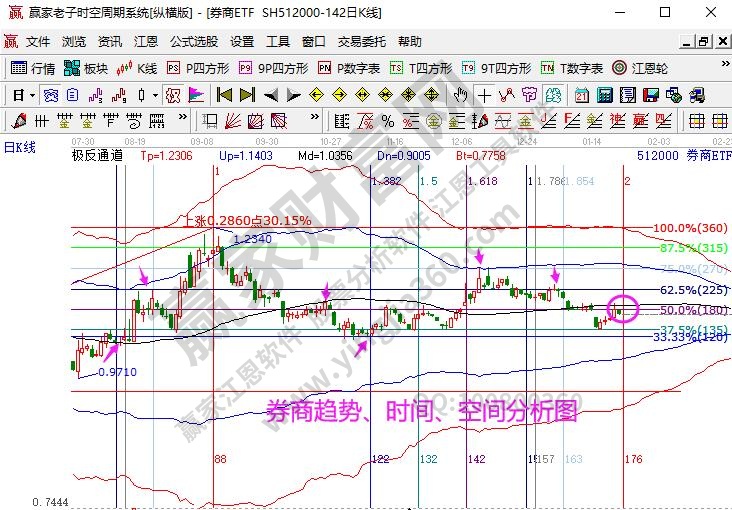This screenshot has height=510, width=732.
Task: Click the 日K线 chart period label
Action: click(19, 147)
